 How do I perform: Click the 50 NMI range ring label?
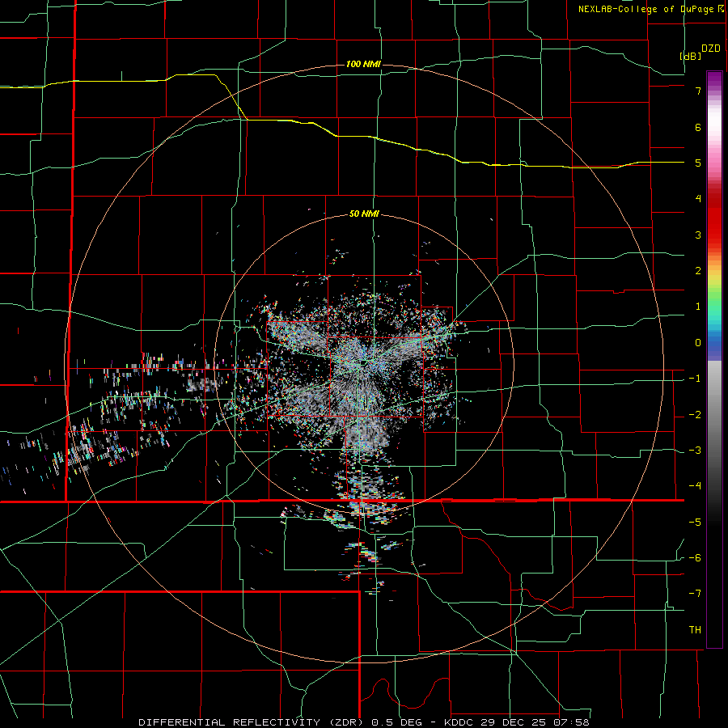tap(364, 214)
